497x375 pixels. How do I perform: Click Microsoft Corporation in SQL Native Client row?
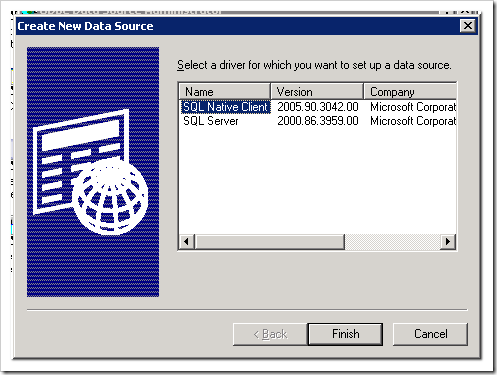click(x=413, y=107)
